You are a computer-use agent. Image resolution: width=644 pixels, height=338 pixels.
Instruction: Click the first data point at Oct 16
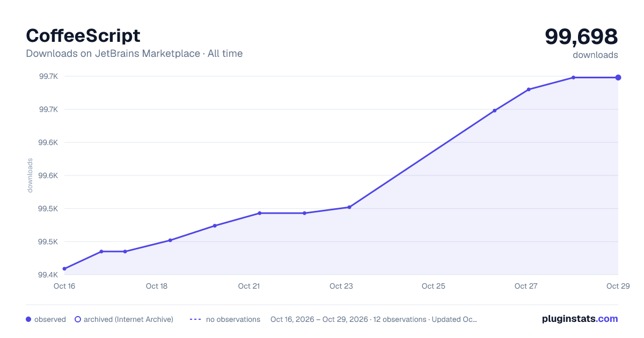point(64,269)
